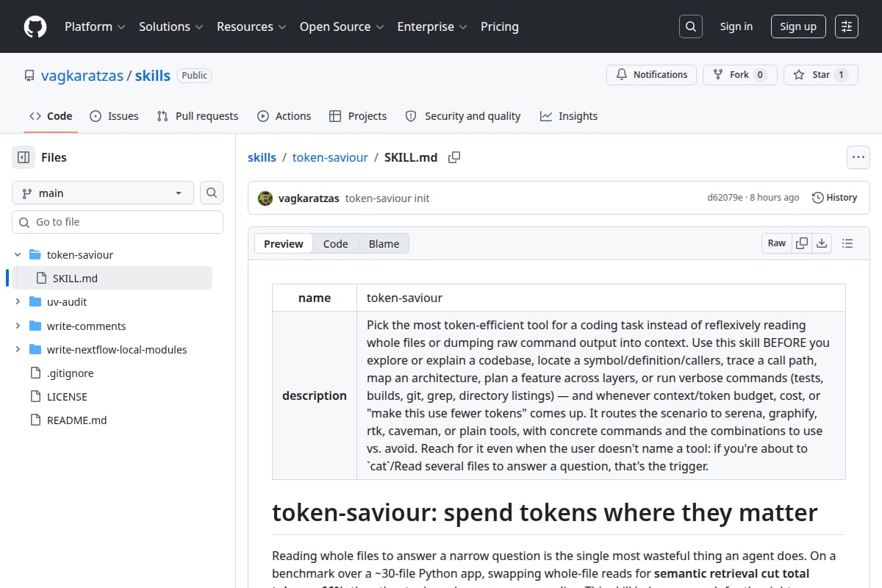Click the repository icon beside vagkaratzas

[29, 76]
